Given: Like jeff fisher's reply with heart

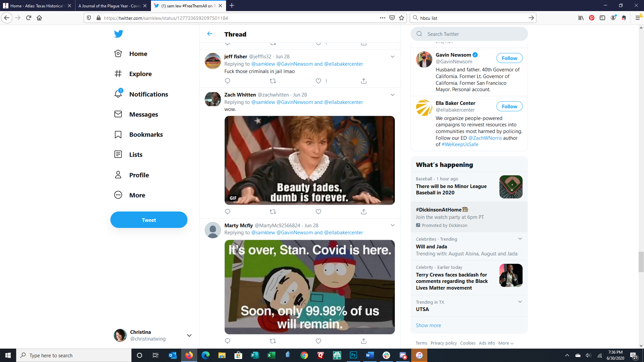Looking at the screenshot, I should pos(318,81).
